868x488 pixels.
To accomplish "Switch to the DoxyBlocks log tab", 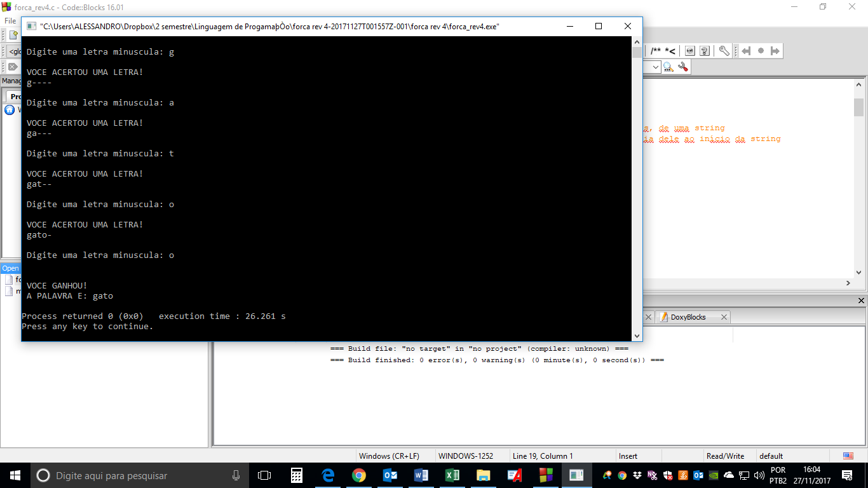I will pos(688,316).
